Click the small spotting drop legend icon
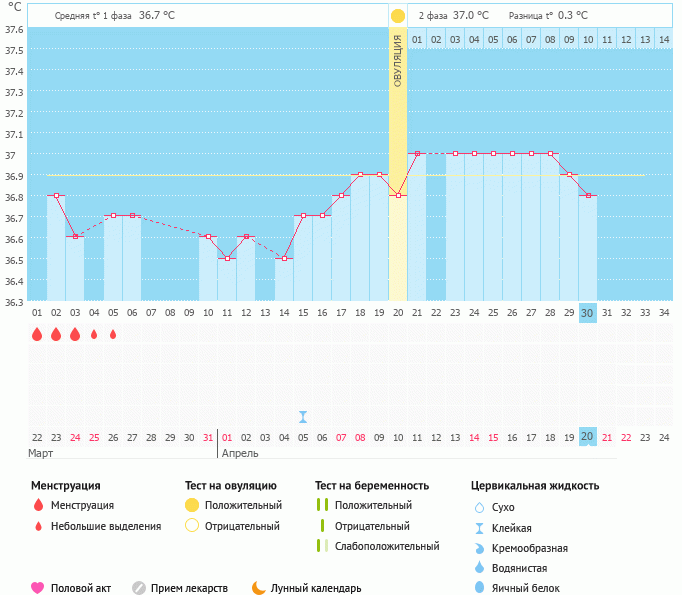 click(38, 526)
